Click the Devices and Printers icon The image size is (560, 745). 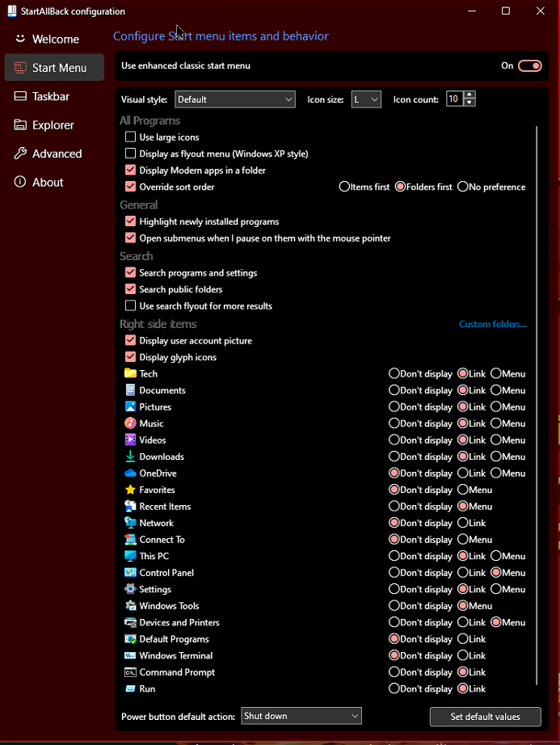point(130,622)
